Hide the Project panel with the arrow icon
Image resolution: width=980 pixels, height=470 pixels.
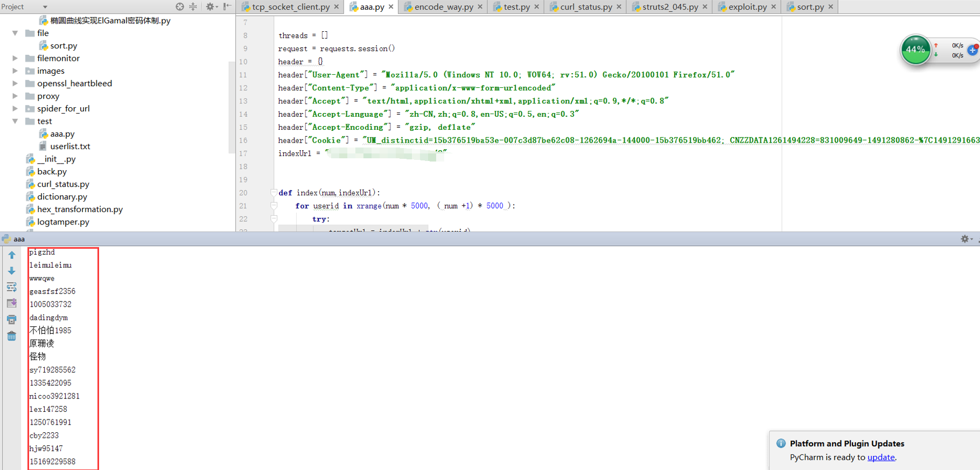227,6
